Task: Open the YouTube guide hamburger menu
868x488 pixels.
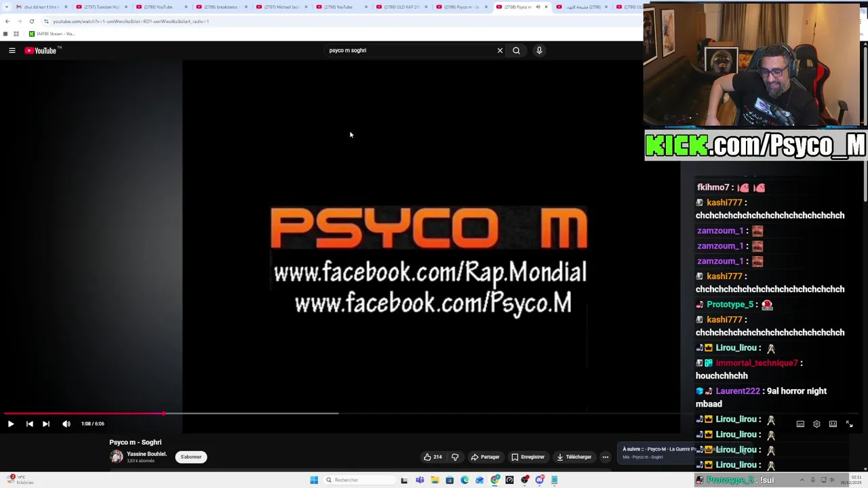Action: (x=12, y=50)
